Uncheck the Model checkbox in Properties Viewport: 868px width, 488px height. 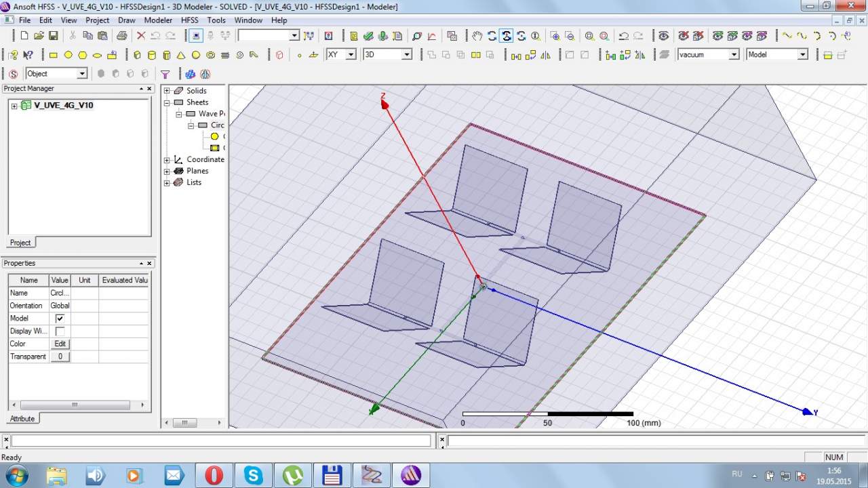[60, 319]
